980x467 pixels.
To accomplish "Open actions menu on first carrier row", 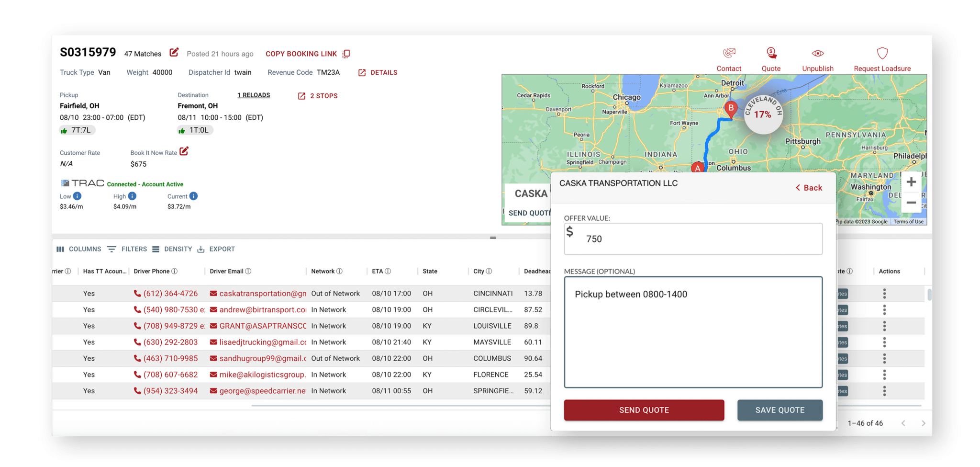I will point(883,293).
